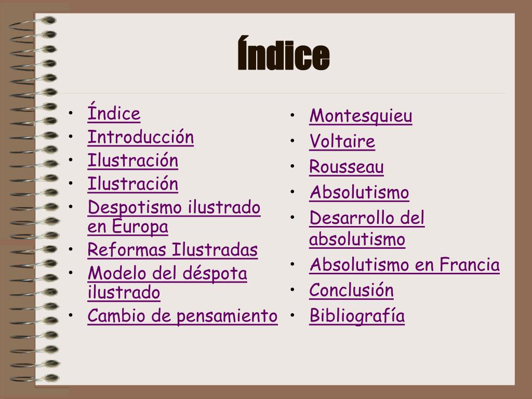Image resolution: width=532 pixels, height=399 pixels.
Task: Open the Introducción link
Action: (x=140, y=137)
